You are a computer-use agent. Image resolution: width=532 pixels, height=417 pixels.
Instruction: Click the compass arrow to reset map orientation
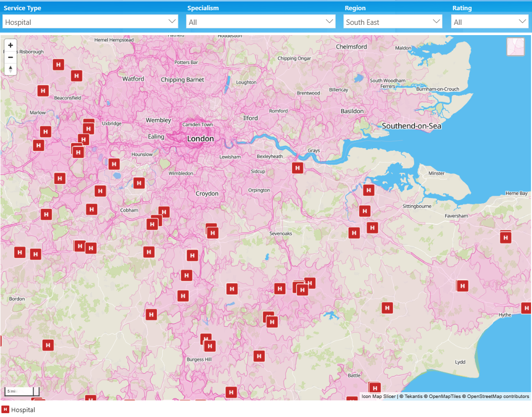tap(10, 69)
